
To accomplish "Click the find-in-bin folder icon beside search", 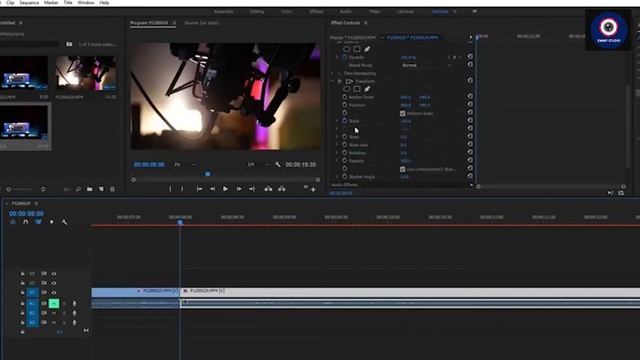I will (69, 44).
